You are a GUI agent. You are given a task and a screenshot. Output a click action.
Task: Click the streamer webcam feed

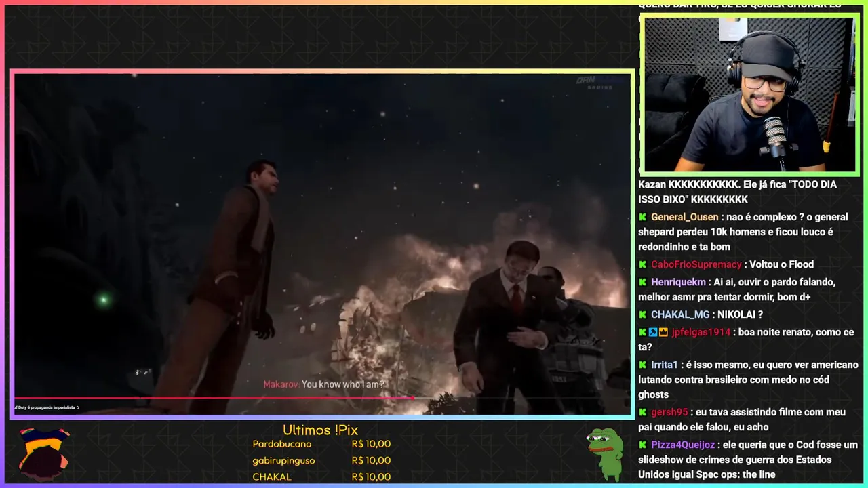pyautogui.click(x=749, y=95)
